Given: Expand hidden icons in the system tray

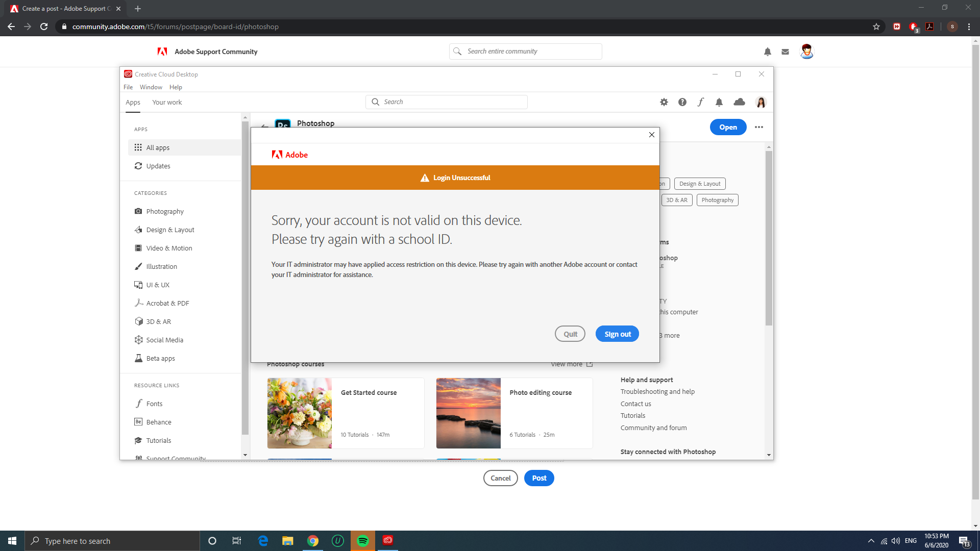Looking at the screenshot, I should click(x=871, y=540).
